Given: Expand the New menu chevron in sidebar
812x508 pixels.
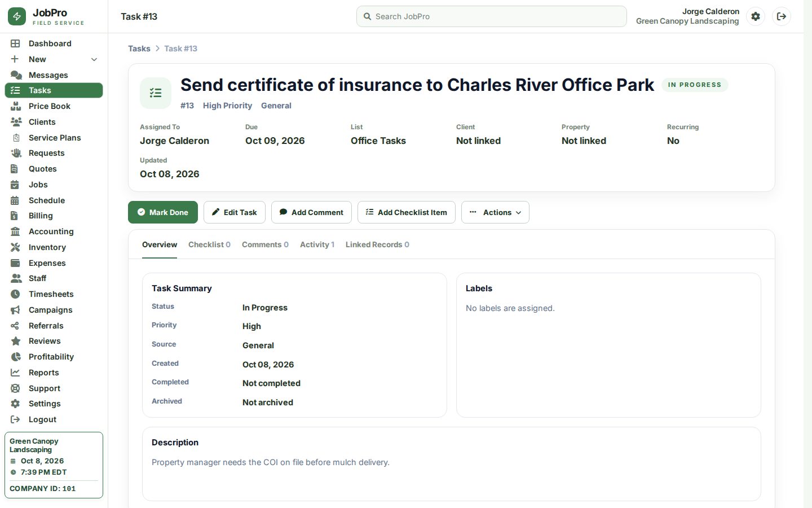Looking at the screenshot, I should [x=94, y=59].
